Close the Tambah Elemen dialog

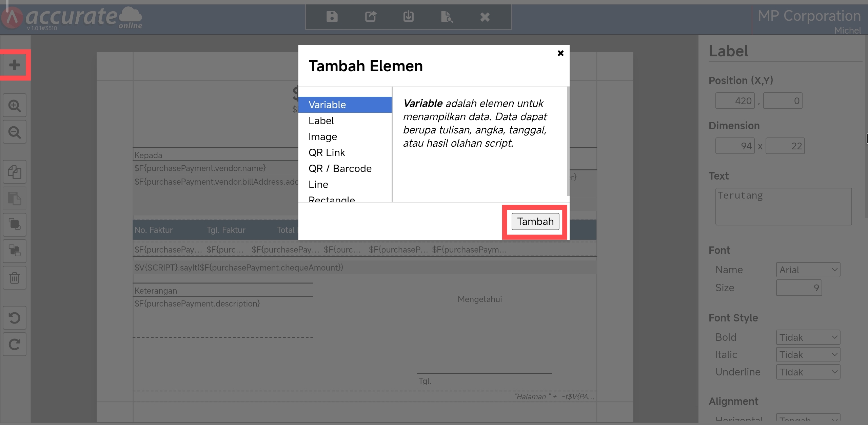click(x=560, y=53)
